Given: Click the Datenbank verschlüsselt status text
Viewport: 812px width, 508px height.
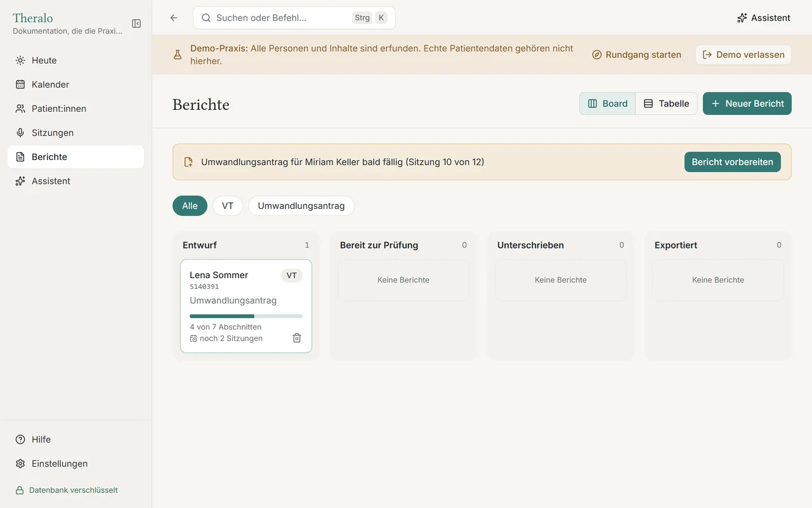Looking at the screenshot, I should point(74,490).
